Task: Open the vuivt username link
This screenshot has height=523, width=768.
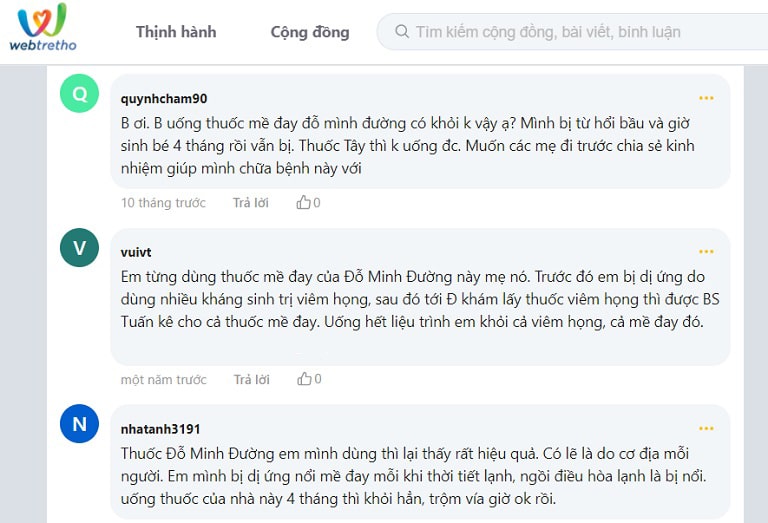Action: click(136, 252)
